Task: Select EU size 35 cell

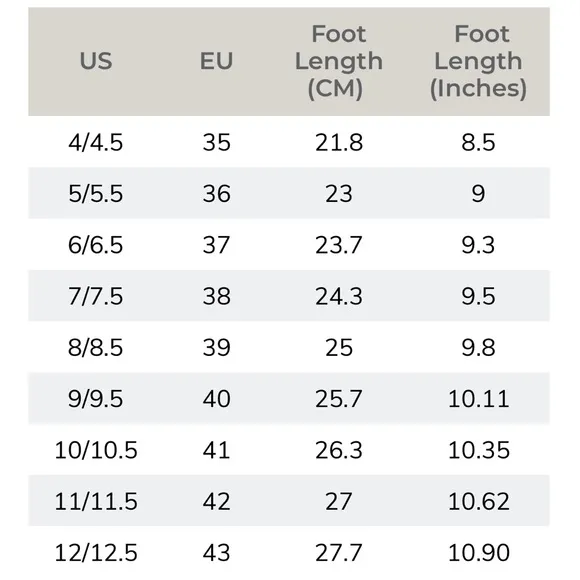Action: point(216,142)
